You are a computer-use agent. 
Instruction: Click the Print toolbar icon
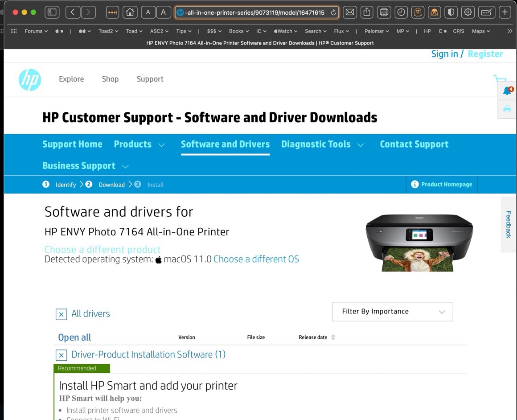384,12
